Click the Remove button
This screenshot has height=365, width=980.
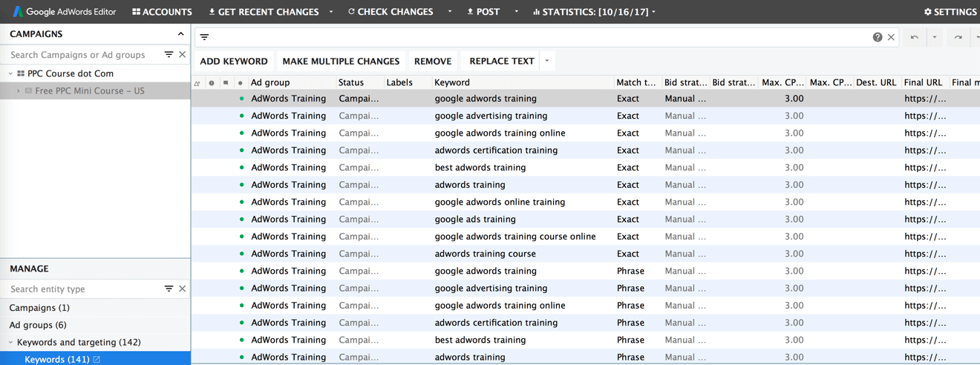[433, 61]
